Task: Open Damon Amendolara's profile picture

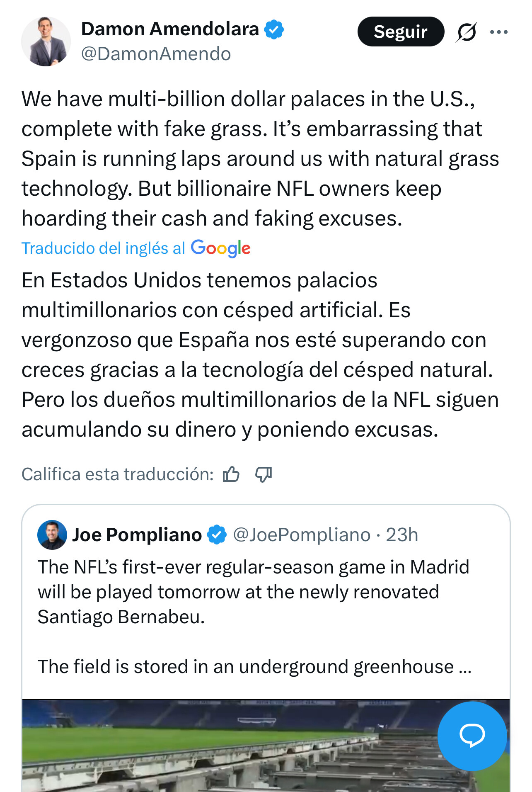Action: 46,41
